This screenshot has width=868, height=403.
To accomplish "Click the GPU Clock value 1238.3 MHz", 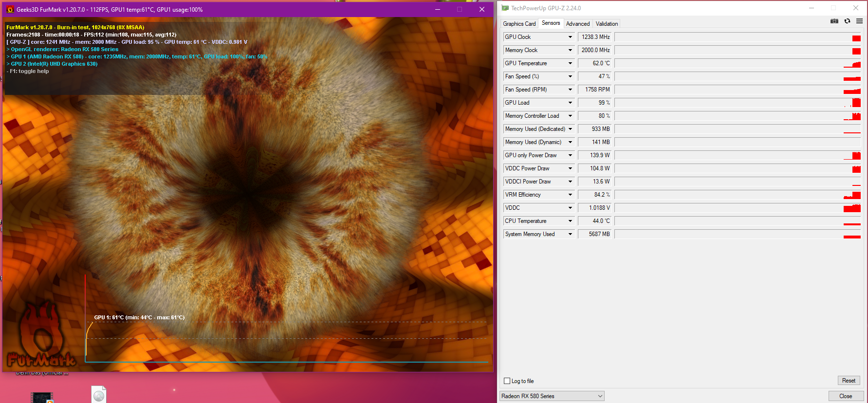I will tap(595, 37).
